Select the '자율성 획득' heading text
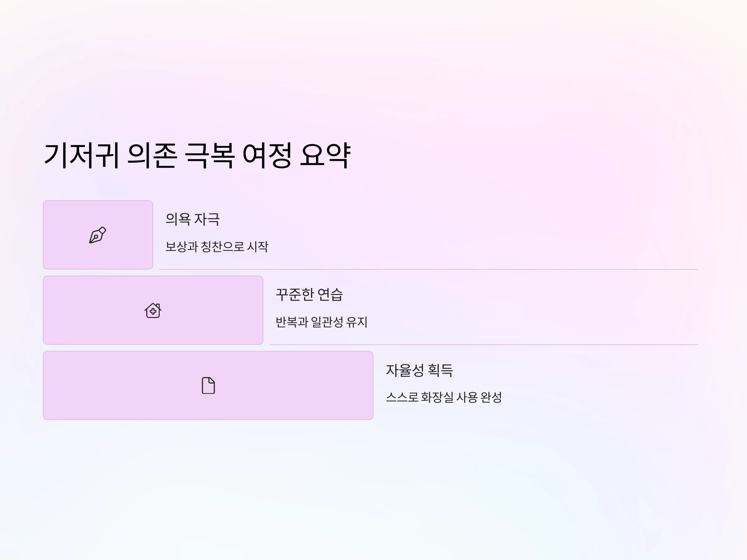 pos(420,370)
